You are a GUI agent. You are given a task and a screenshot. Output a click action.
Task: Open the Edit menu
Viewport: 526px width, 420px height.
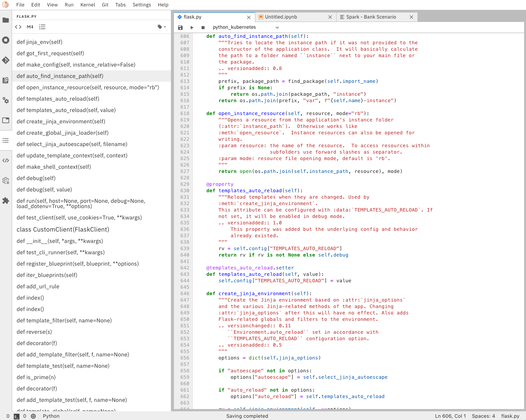point(36,5)
